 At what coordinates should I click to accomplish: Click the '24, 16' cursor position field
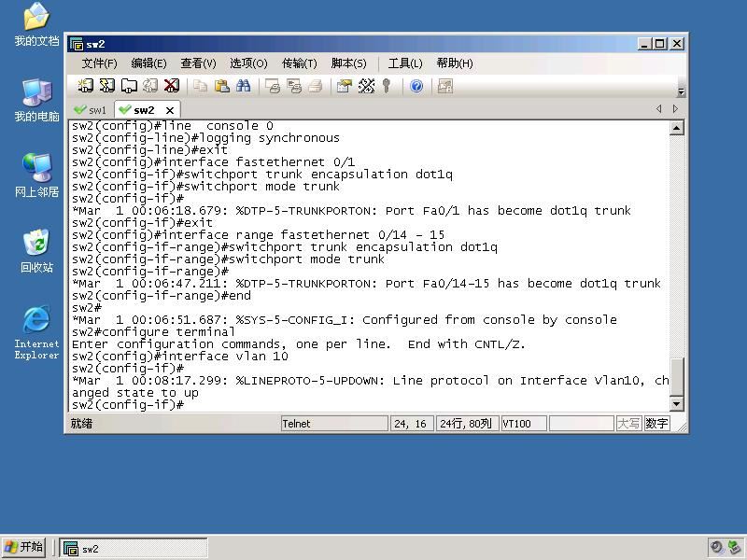412,424
